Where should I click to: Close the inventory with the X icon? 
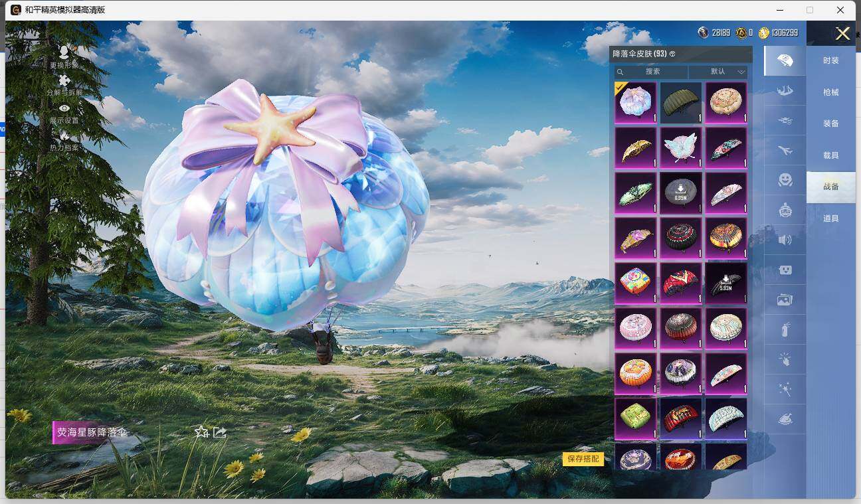(x=842, y=34)
